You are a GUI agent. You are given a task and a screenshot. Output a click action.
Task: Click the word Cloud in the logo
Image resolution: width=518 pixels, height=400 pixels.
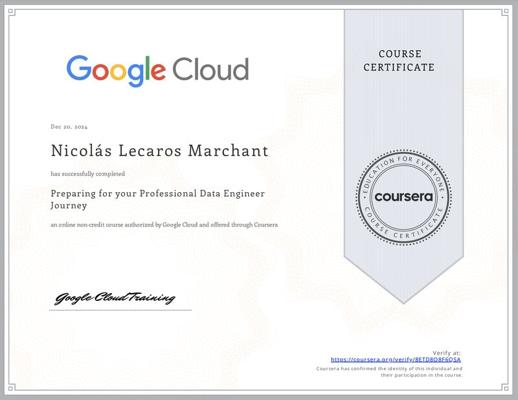point(211,69)
